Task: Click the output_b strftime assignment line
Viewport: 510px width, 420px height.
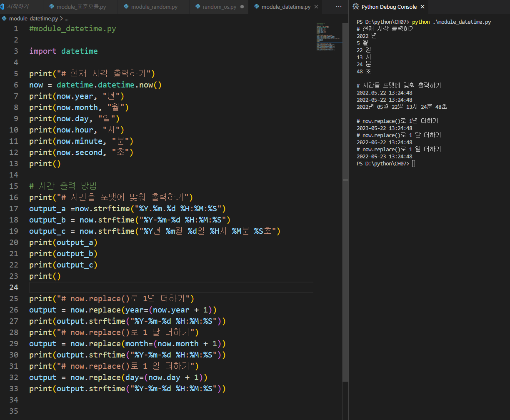Action: pos(130,220)
